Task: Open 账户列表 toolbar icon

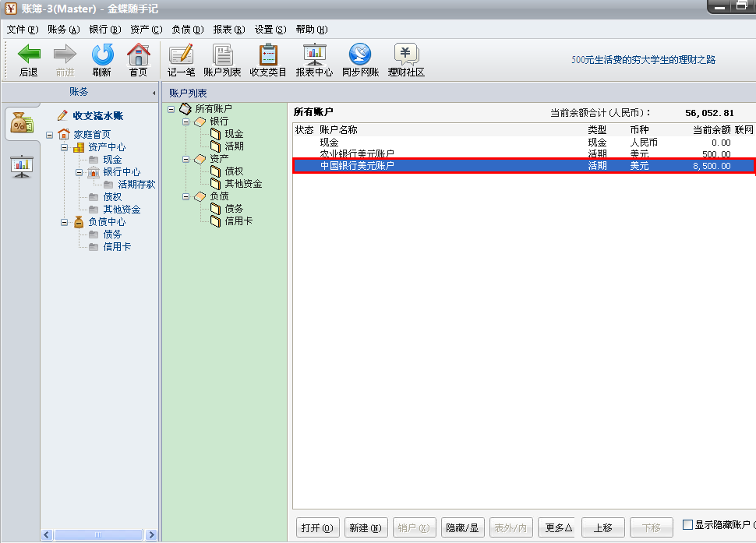Action: click(x=222, y=54)
